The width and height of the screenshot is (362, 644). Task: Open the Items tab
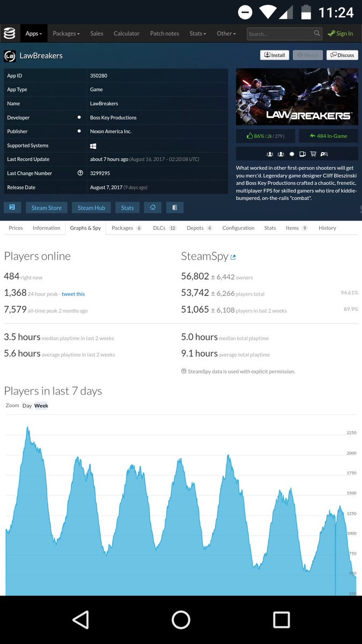(297, 228)
